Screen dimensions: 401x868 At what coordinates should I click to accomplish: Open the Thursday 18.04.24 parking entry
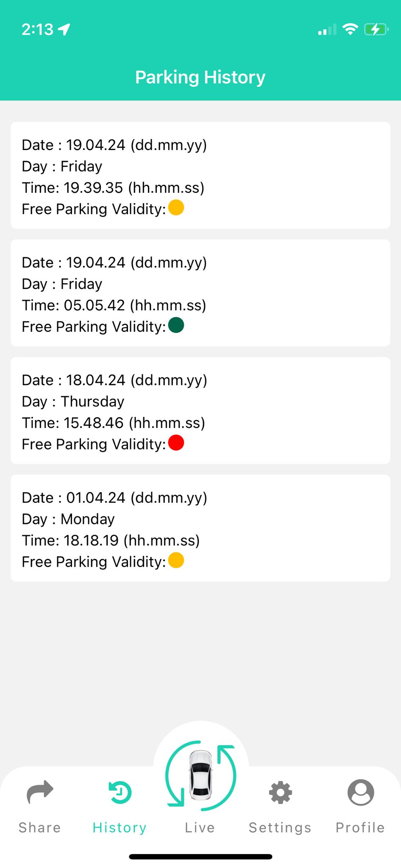(200, 410)
